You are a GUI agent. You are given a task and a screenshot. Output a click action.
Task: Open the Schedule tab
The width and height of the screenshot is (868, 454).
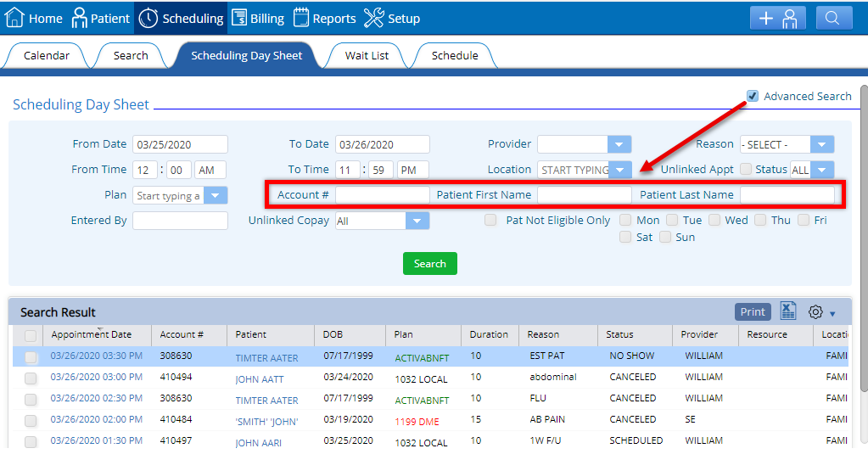455,55
